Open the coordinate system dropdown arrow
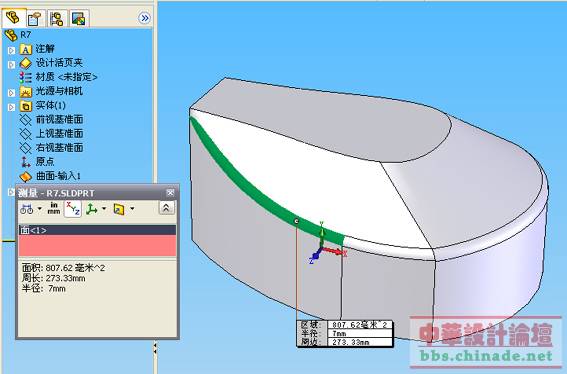 pyautogui.click(x=104, y=208)
